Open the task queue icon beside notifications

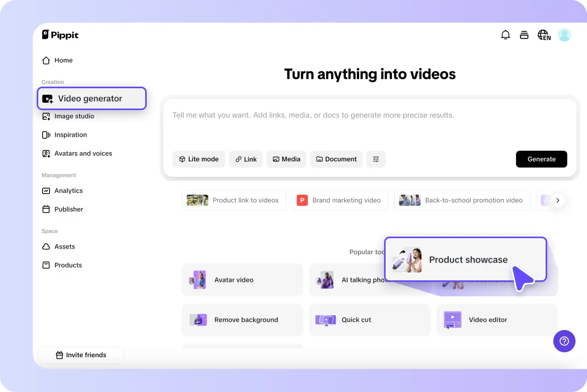(524, 35)
